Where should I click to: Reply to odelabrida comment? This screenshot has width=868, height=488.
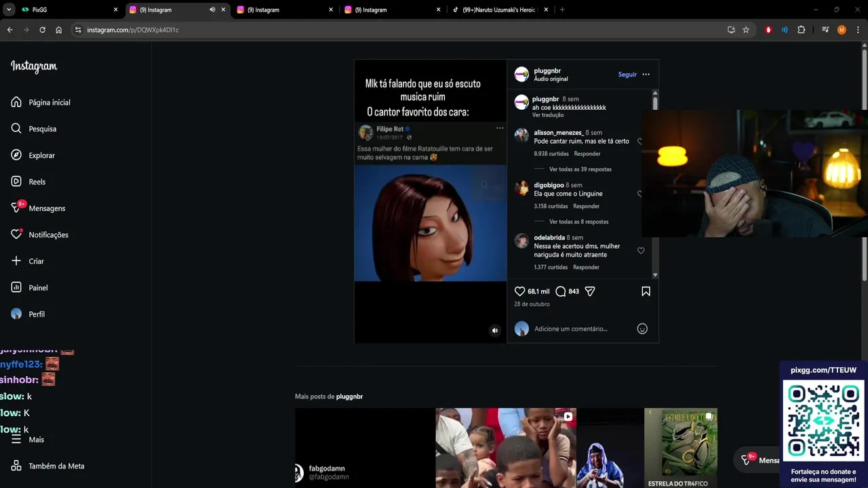pos(586,268)
